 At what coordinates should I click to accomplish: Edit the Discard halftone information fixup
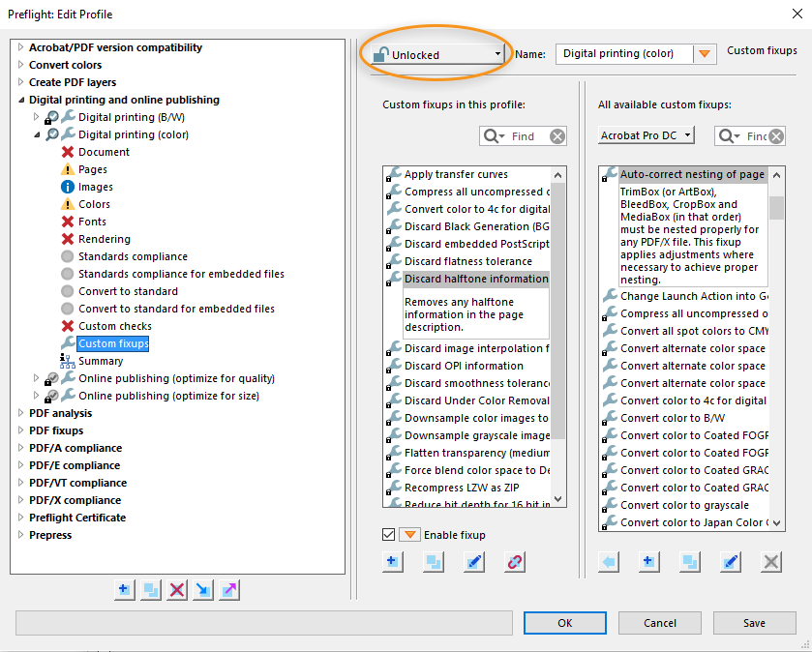(473, 561)
